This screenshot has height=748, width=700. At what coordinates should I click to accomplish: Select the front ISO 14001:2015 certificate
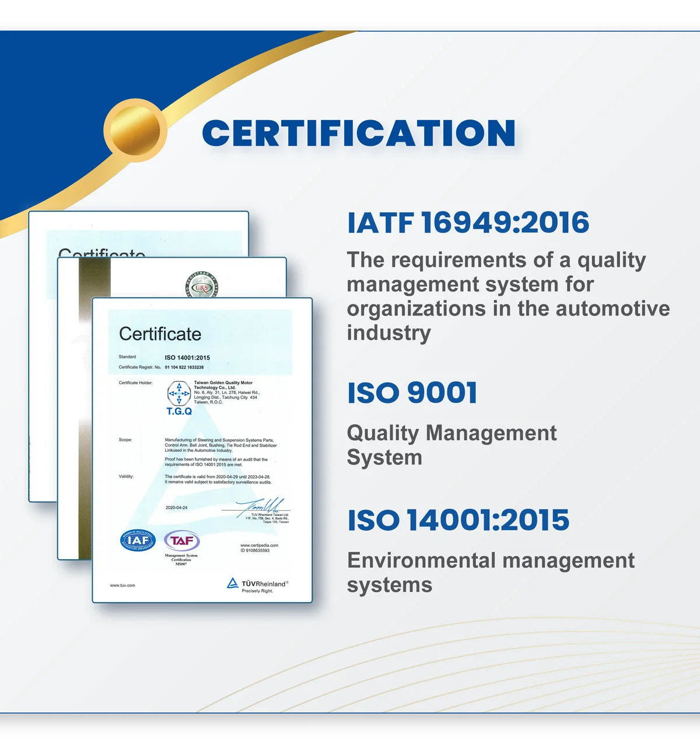202,449
